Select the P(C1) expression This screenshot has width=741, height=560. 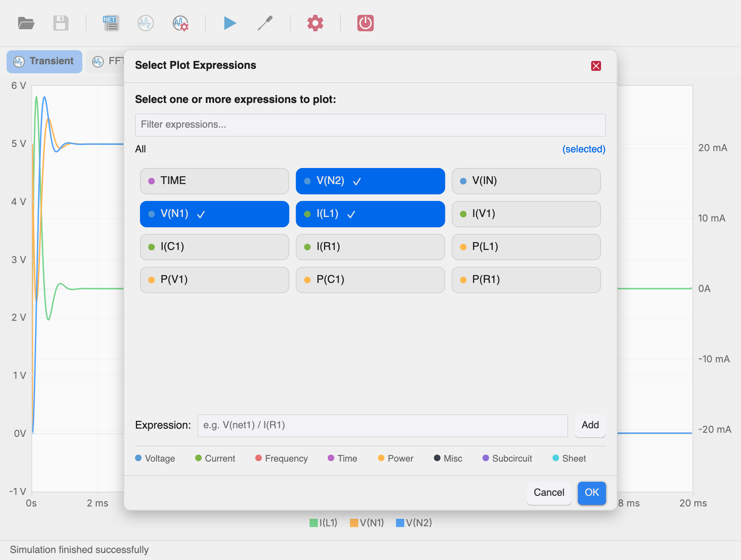(370, 280)
